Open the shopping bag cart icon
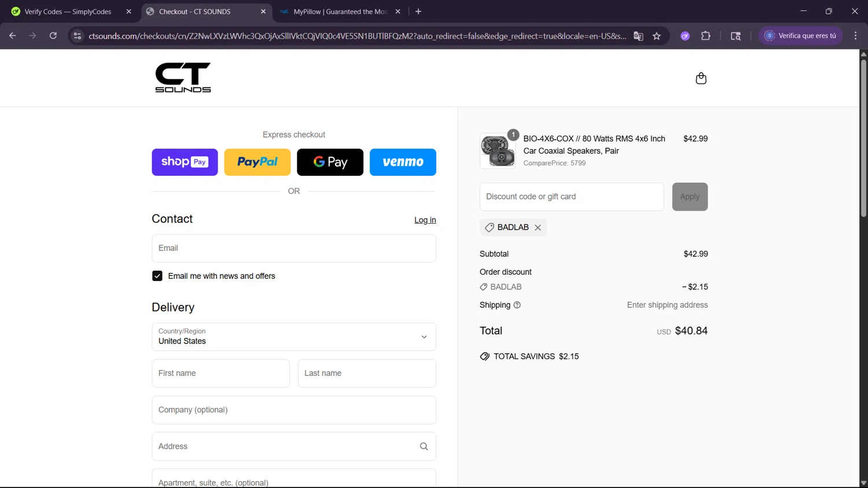Viewport: 868px width, 488px height. [x=701, y=78]
